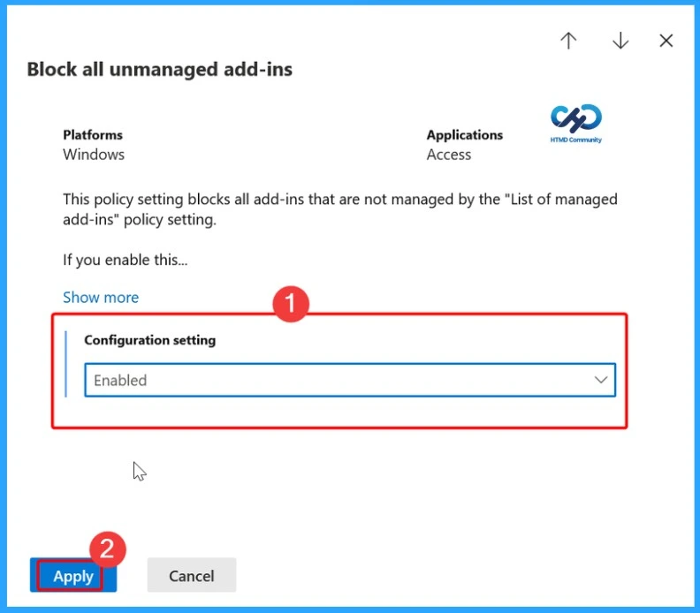Apply the configuration setting

(x=73, y=576)
